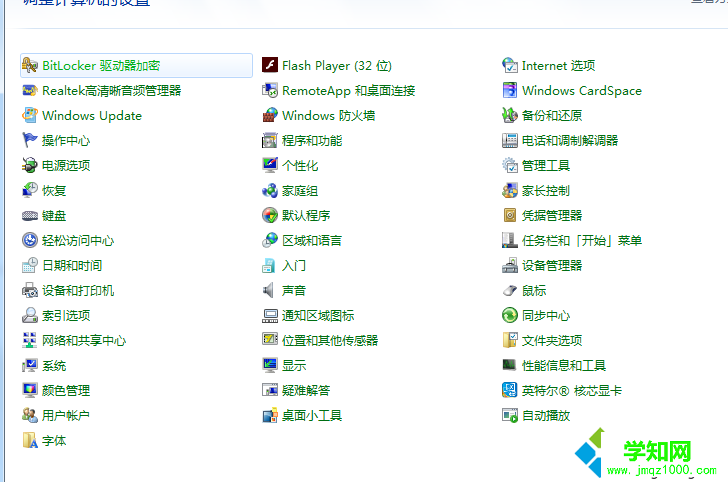Click the 家长控制 icon
The height and width of the screenshot is (482, 728).
click(x=510, y=190)
